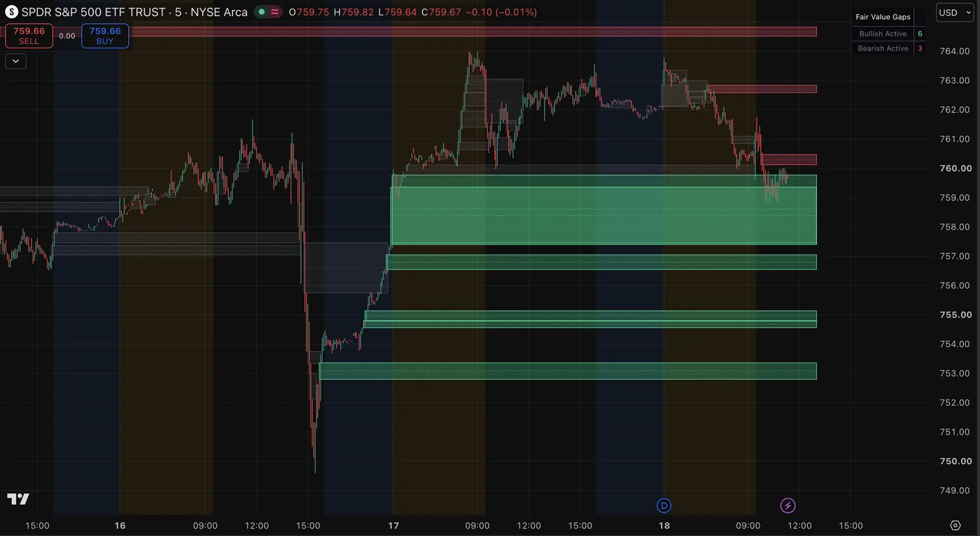Click the change value −0.10 (−0.01%)
Screen dimensions: 980x536
pos(501,12)
